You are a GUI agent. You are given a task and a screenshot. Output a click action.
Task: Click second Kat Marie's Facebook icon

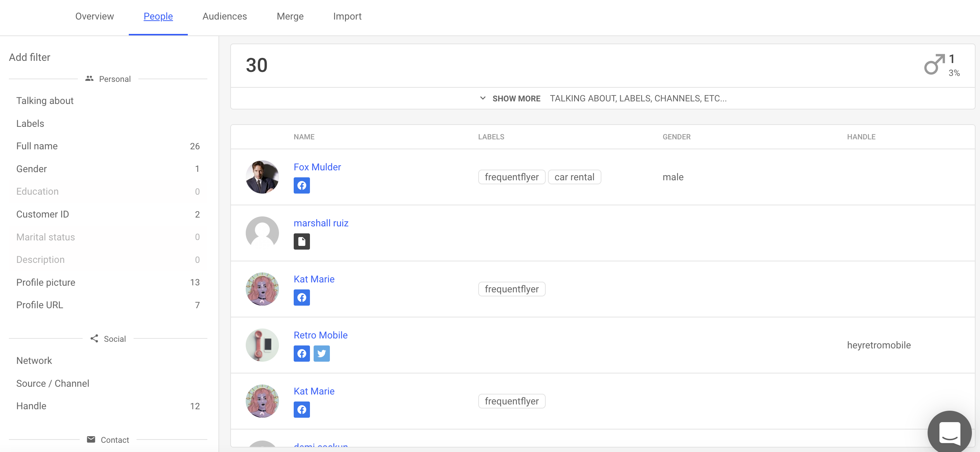(x=301, y=410)
